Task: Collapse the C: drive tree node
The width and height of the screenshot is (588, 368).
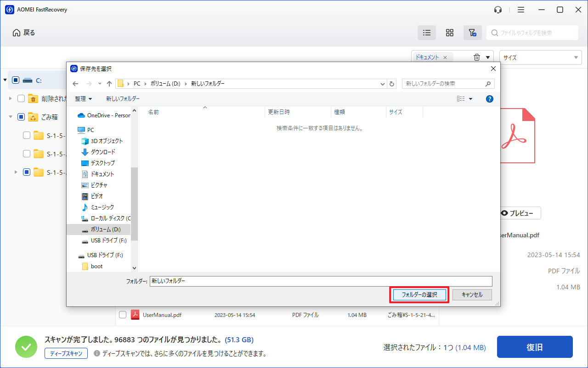Action: [x=5, y=80]
